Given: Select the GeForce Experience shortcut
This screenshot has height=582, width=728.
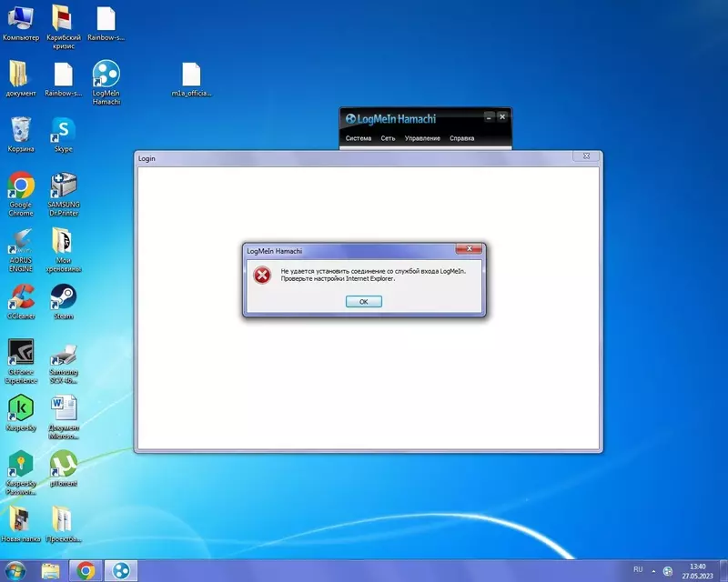Looking at the screenshot, I should (21, 361).
